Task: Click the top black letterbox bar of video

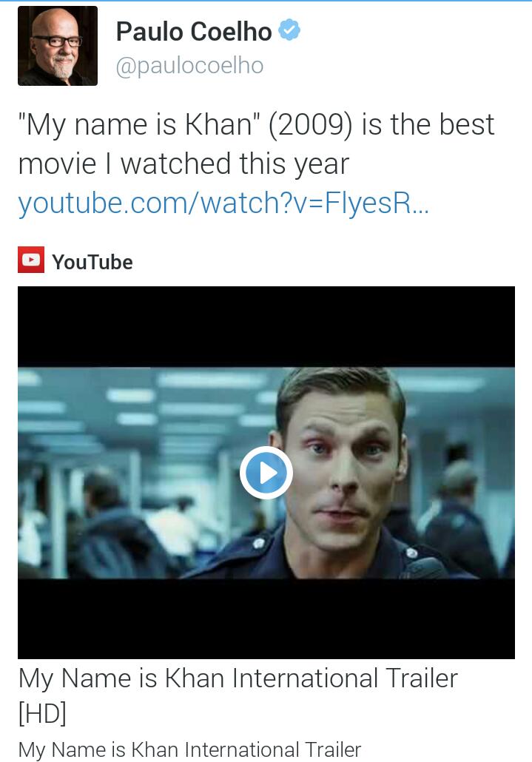Action: 266,326
